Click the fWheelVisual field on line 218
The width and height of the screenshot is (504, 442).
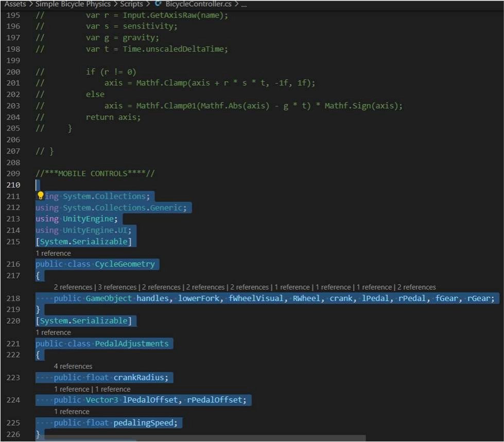click(256, 298)
